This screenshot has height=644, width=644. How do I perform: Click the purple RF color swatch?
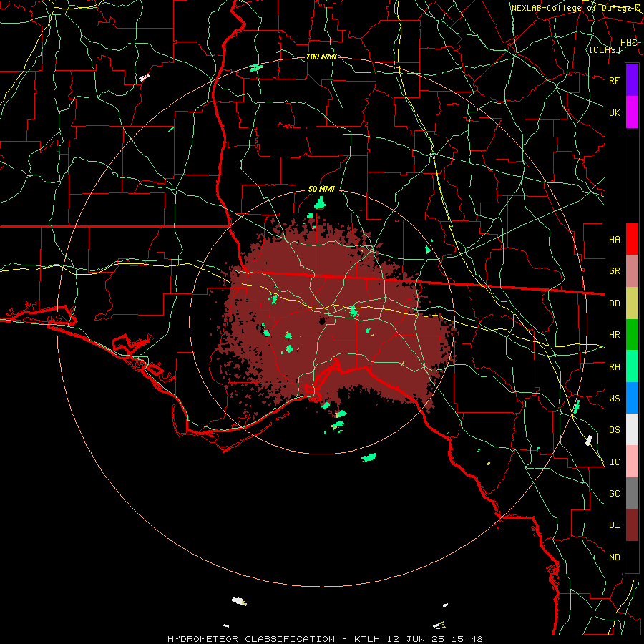pyautogui.click(x=632, y=80)
